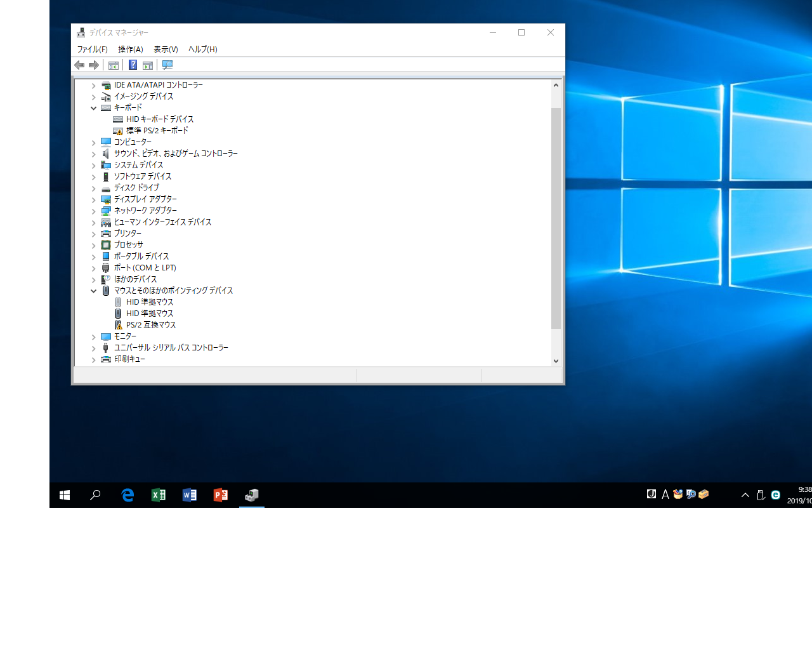The height and width of the screenshot is (650, 812).
Task: Open the 表示(V) menu
Action: (x=166, y=49)
